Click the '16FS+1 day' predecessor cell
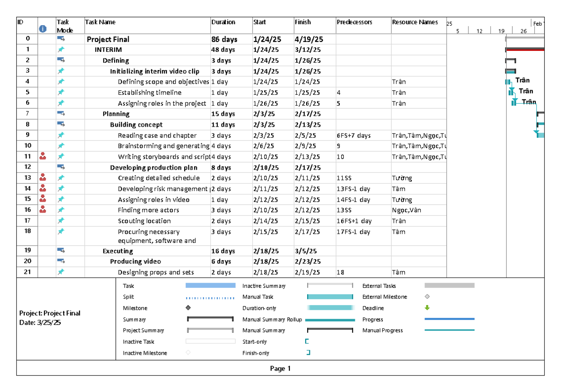The width and height of the screenshot is (561, 392). click(363, 221)
